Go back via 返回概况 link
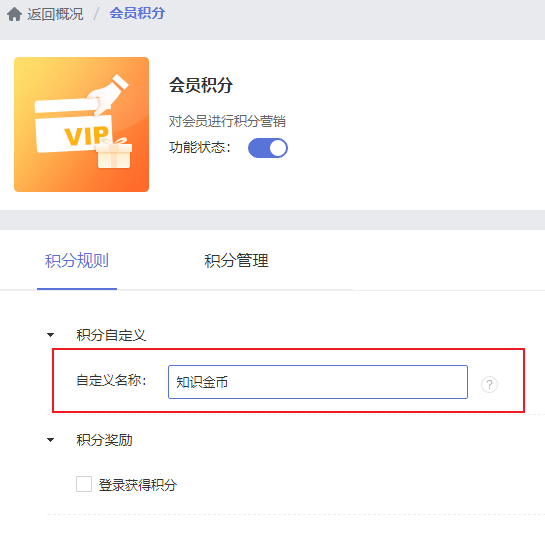 [x=55, y=14]
